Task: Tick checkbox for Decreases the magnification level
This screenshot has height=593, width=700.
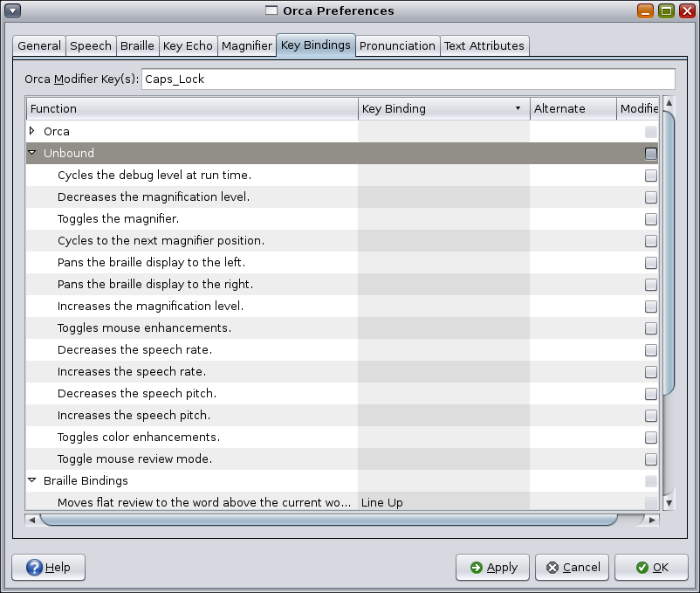Action: click(x=651, y=197)
